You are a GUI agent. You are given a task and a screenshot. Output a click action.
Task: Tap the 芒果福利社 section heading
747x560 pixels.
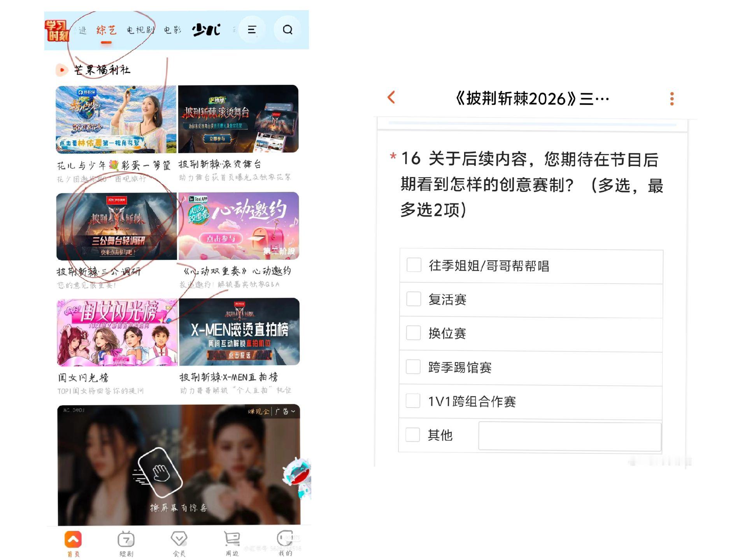[x=102, y=70]
